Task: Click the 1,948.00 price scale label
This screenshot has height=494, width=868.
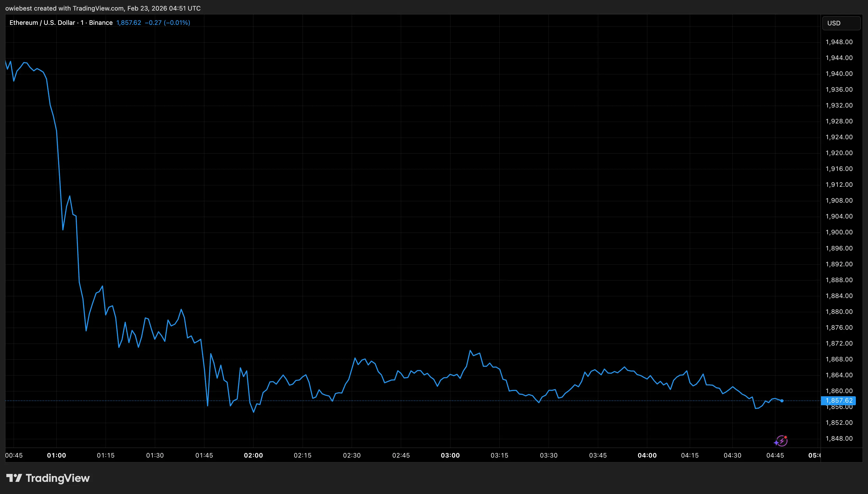Action: 839,42
